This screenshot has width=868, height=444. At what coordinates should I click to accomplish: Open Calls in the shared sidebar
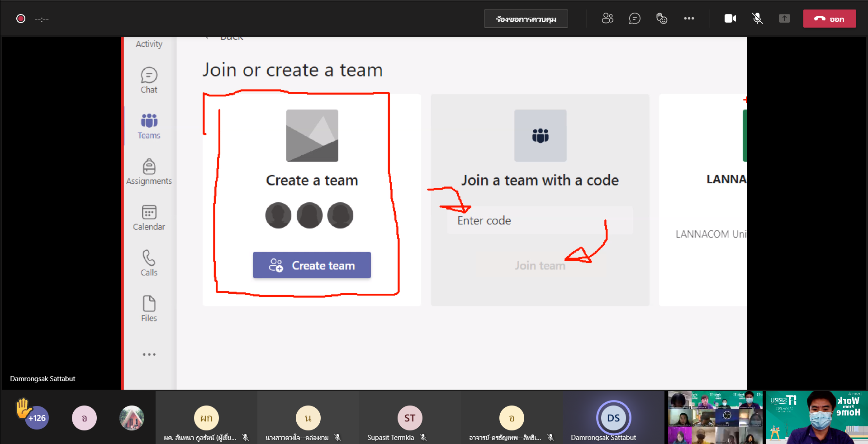click(149, 263)
